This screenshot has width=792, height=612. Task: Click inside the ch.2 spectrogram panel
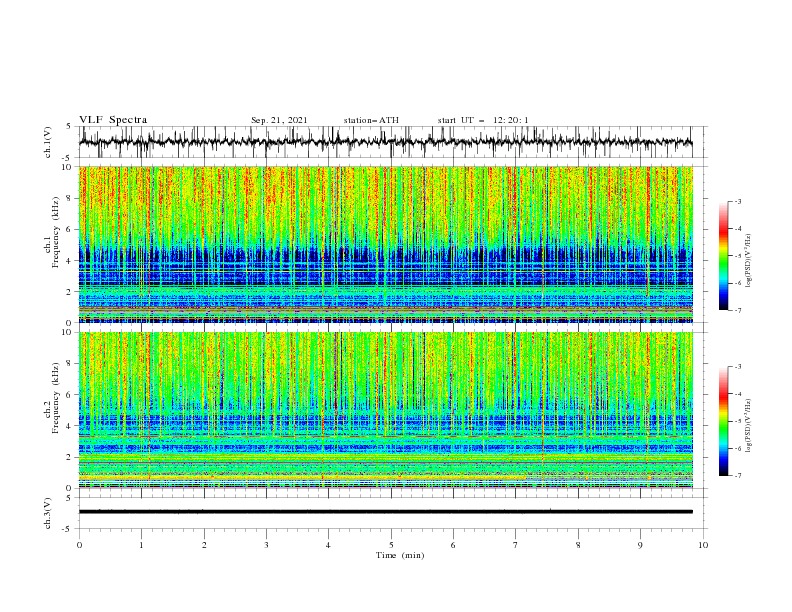(386, 410)
